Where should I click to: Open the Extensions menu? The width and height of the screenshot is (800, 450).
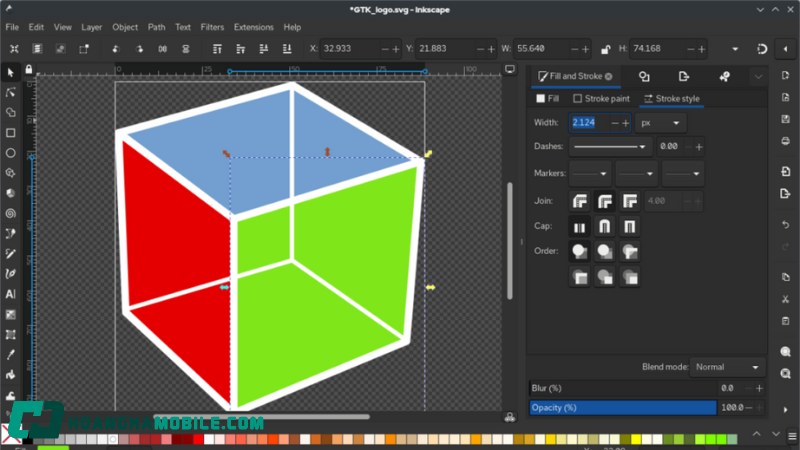pos(253,27)
